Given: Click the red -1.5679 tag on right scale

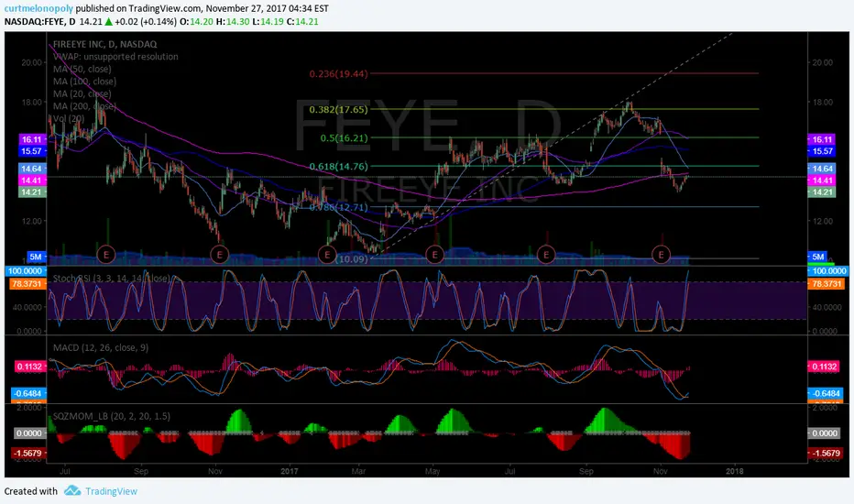Looking at the screenshot, I should click(825, 453).
